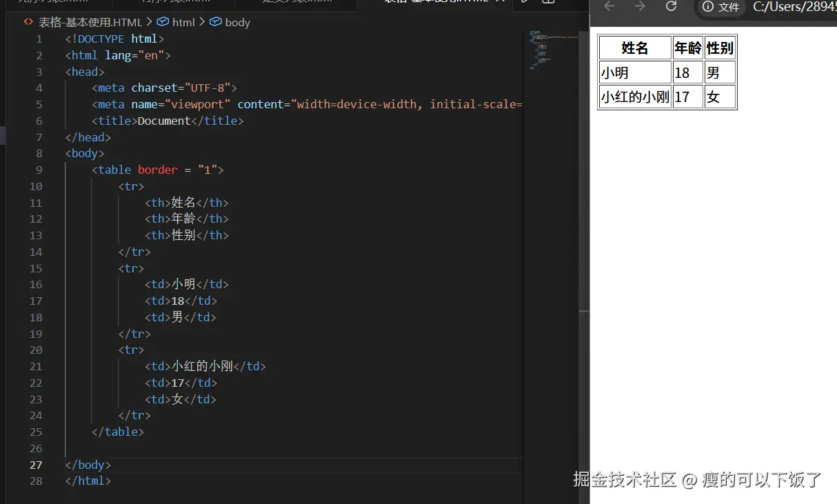Click the closing </table> tag line
Screen dimensions: 837x504
118,432
